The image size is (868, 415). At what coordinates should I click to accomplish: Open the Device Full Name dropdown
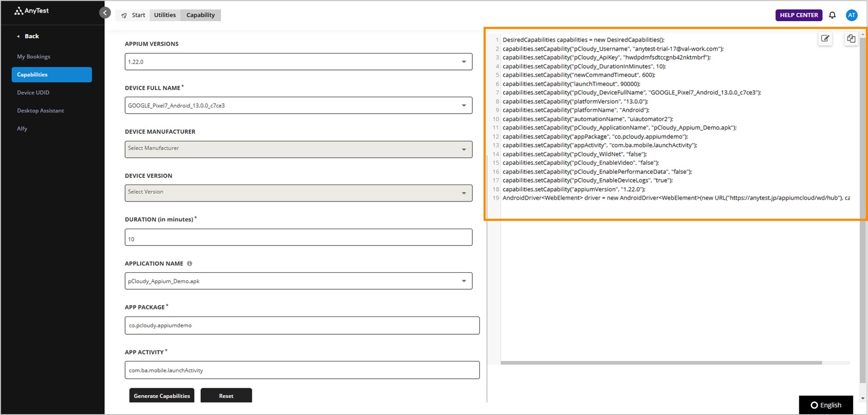pyautogui.click(x=299, y=105)
